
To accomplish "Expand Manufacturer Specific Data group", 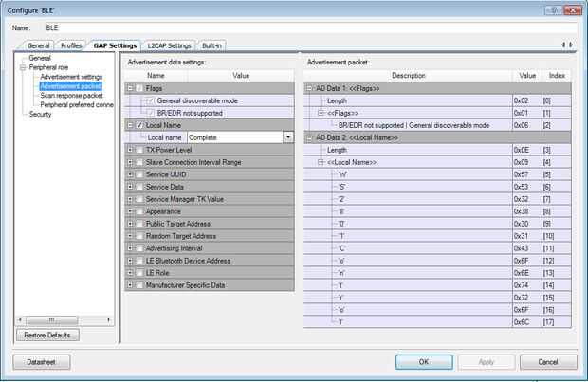I will 130,285.
